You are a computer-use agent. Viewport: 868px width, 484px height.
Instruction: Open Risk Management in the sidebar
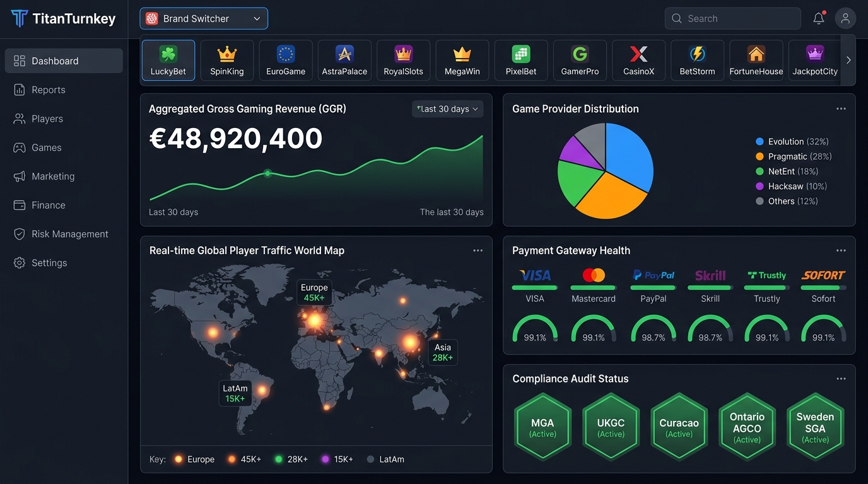pyautogui.click(x=64, y=234)
